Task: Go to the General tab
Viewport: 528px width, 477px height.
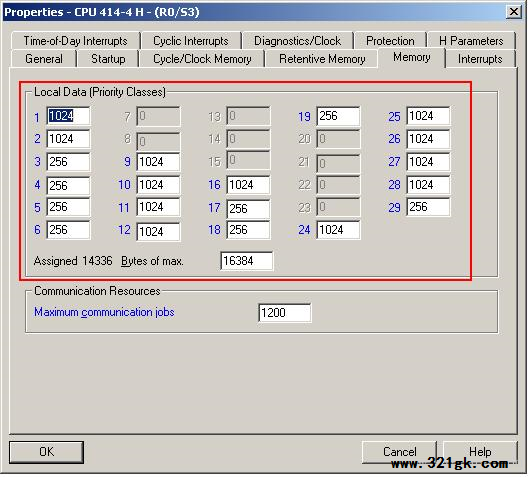Action: pyautogui.click(x=44, y=59)
